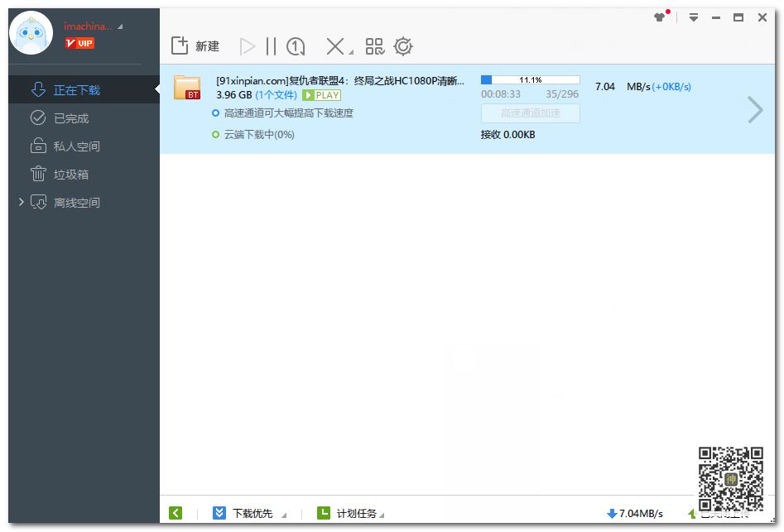Open the Private Space (私人空间) section

(84, 146)
